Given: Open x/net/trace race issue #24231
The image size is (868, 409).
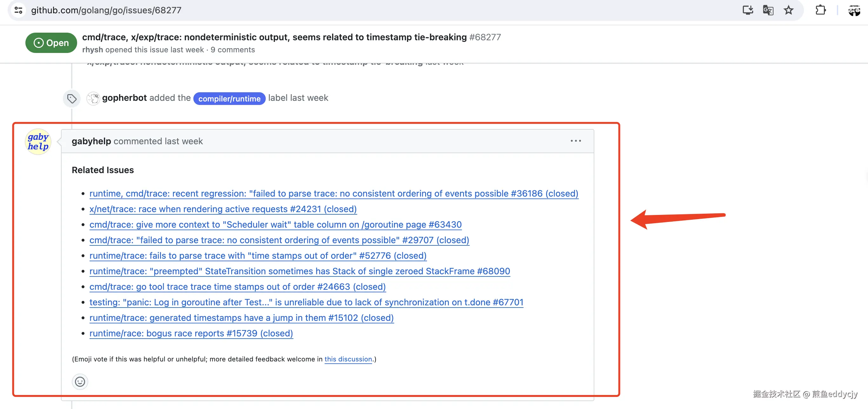Looking at the screenshot, I should [x=223, y=209].
